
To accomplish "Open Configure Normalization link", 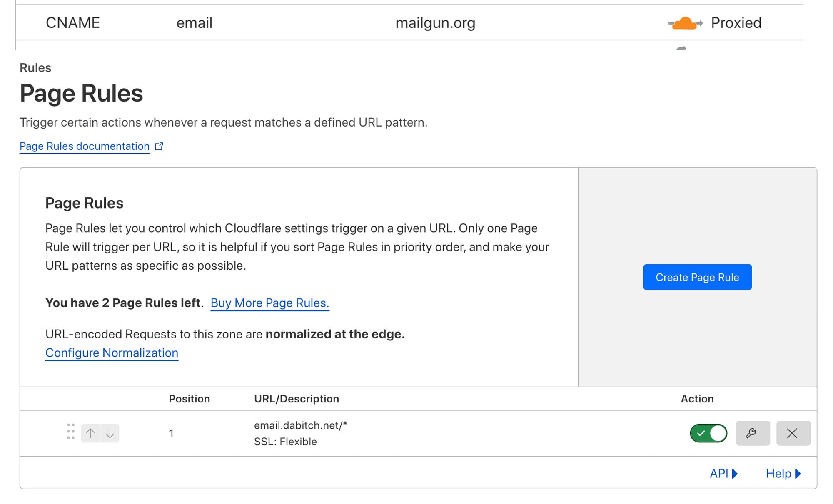I will click(112, 353).
